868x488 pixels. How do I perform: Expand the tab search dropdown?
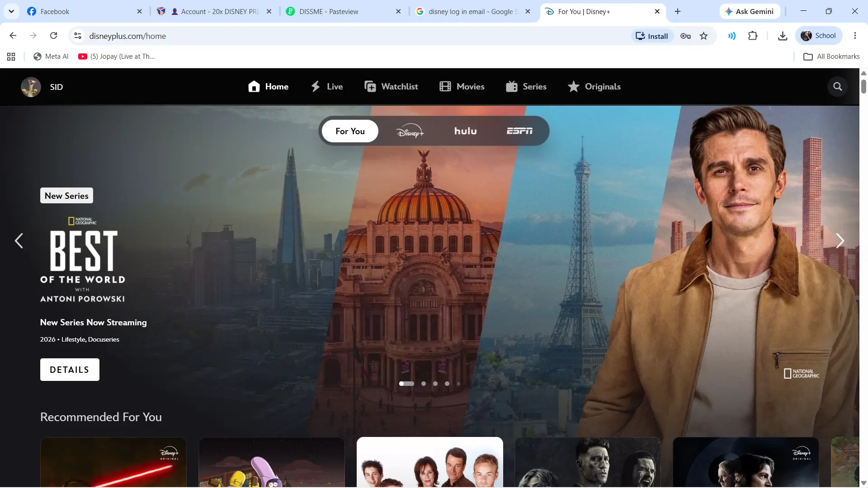click(x=11, y=11)
